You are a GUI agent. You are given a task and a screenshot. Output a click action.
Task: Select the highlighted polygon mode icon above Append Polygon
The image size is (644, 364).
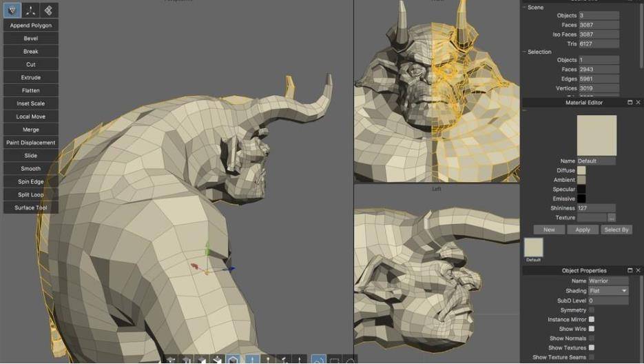click(12, 10)
